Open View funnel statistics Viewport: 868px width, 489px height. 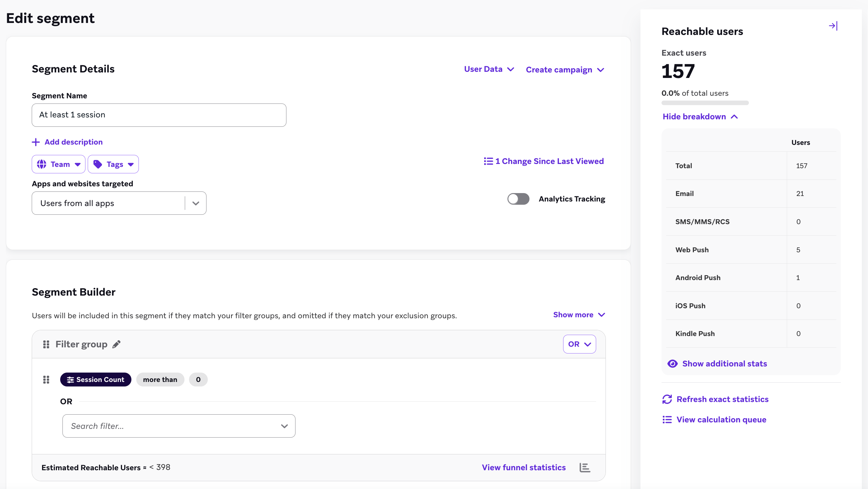click(x=524, y=467)
